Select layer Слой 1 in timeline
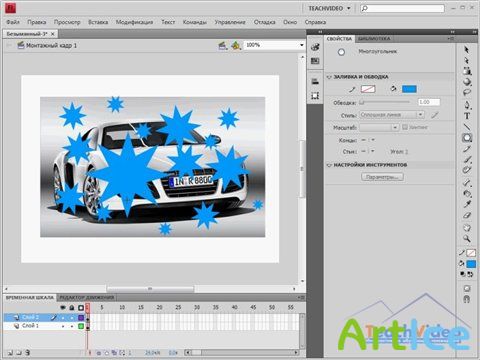Screen dimensions: 480x360 point(30,326)
